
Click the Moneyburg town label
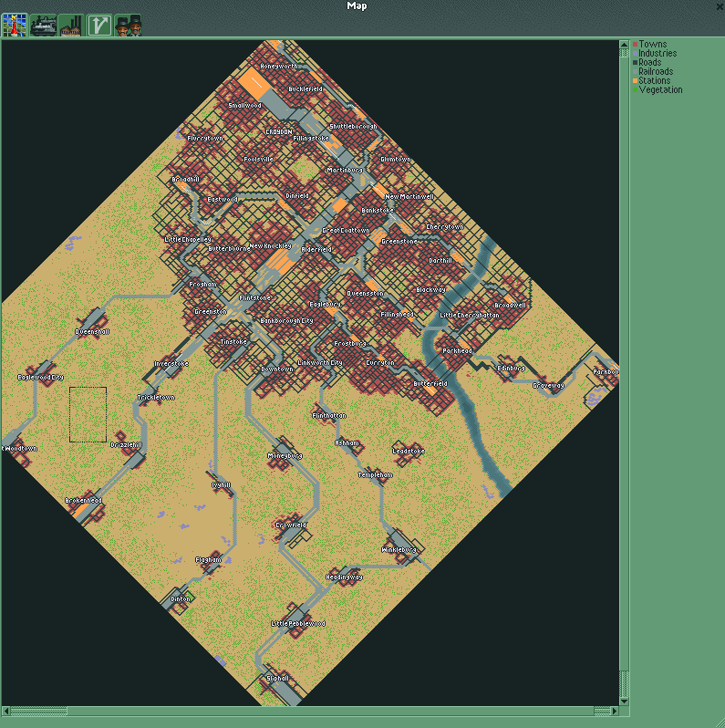(x=285, y=456)
